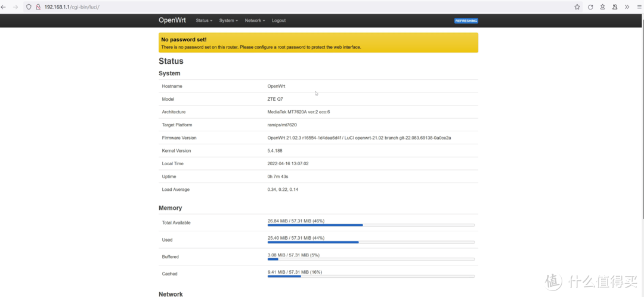
Task: Open the Status dropdown menu
Action: [204, 20]
